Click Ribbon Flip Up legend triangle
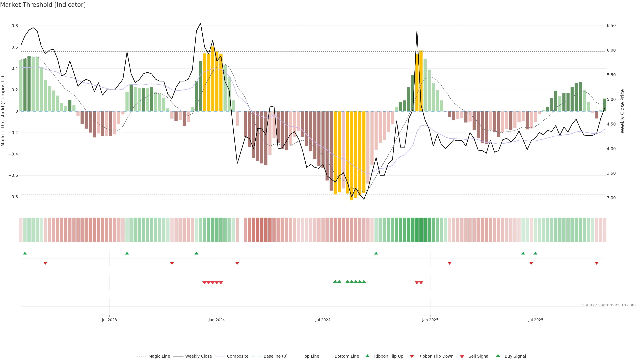This screenshot has height=362, width=644. [367, 356]
